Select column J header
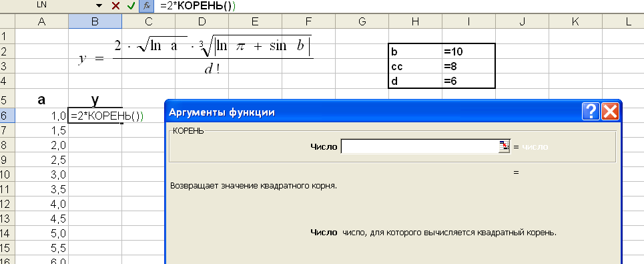 (x=523, y=22)
